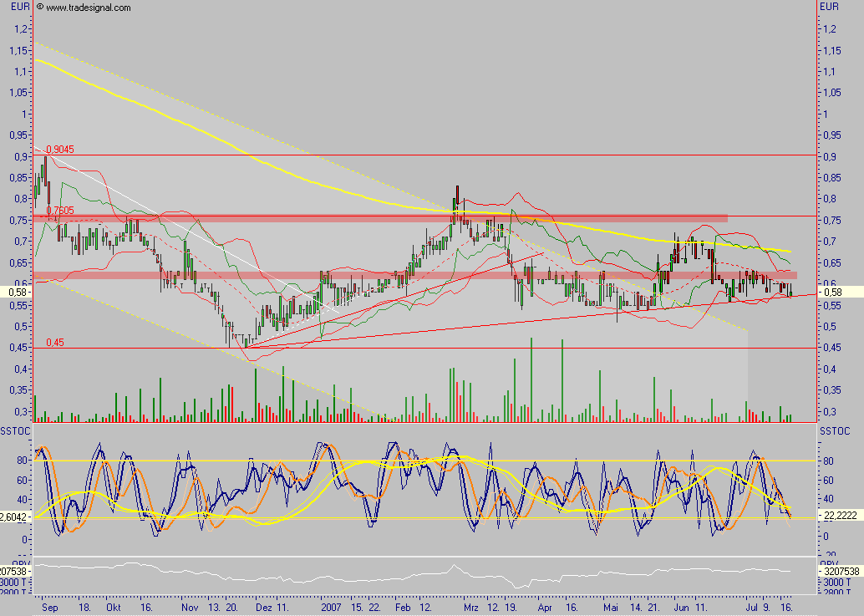Click the 1,2 price label on left axis
Image resolution: width=864 pixels, height=616 pixels.
(20, 28)
